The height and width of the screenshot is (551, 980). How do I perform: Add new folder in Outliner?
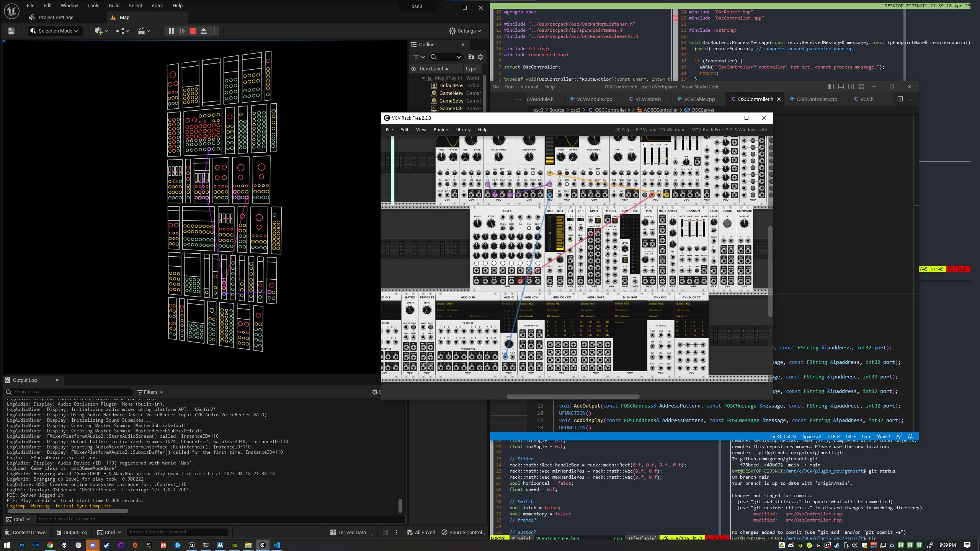pyautogui.click(x=471, y=57)
